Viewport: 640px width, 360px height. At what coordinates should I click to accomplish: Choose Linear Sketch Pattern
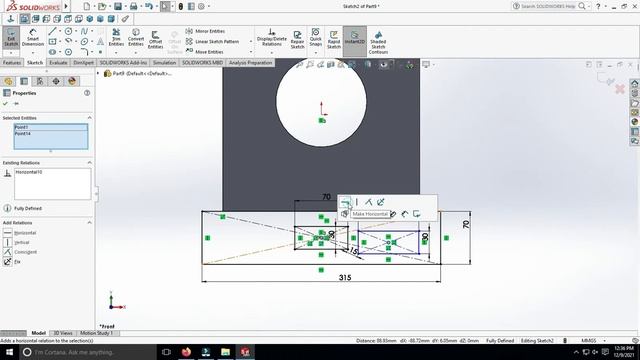coord(212,42)
